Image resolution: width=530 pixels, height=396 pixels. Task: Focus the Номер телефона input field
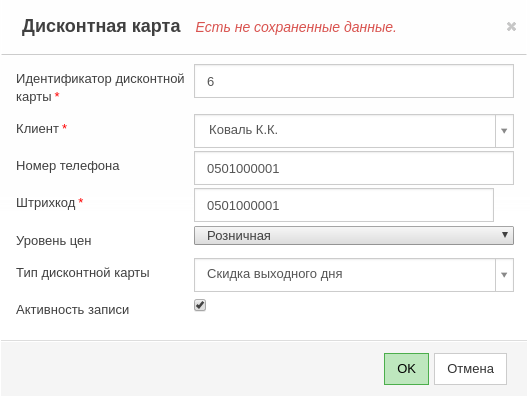coord(354,168)
